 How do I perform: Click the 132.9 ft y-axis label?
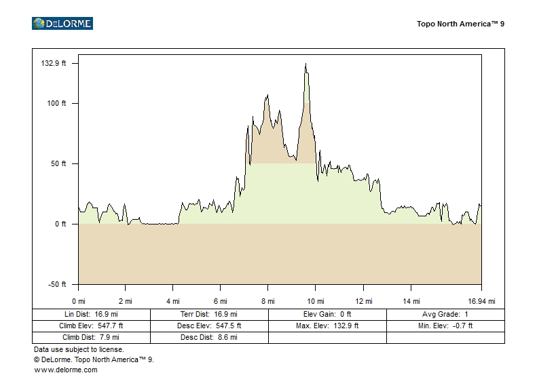click(54, 64)
